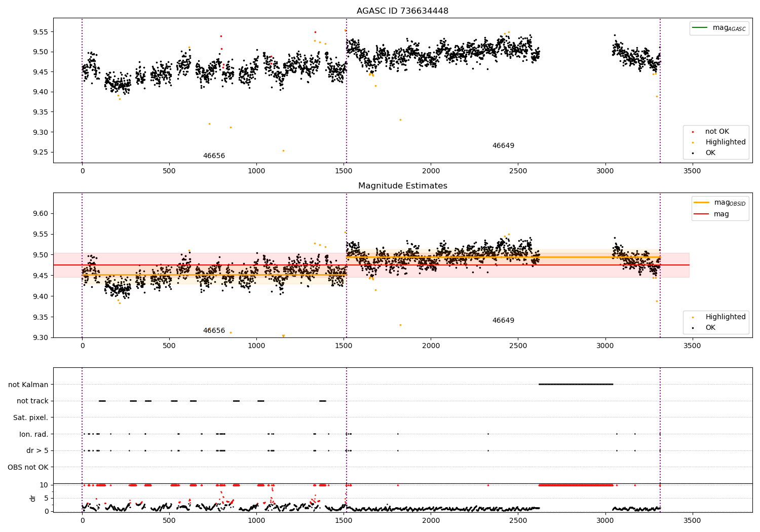This screenshot has width=760, height=532.
Task: Click obsid label 46656 in Magnitude Estimates plot
Action: click(214, 331)
